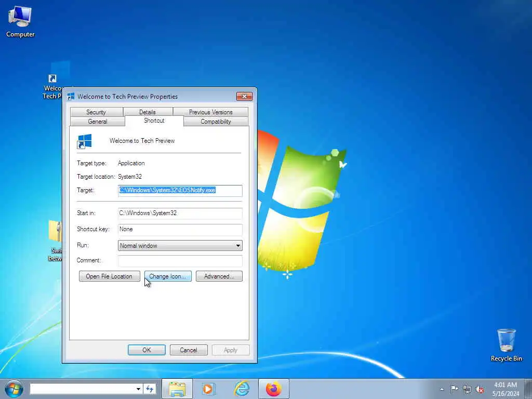
Task: Expand the Run window-style dropdown
Action: point(238,246)
